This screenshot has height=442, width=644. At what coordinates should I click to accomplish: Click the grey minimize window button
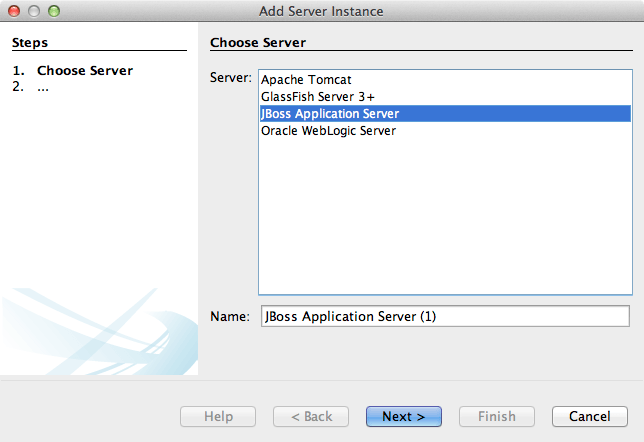[34, 11]
